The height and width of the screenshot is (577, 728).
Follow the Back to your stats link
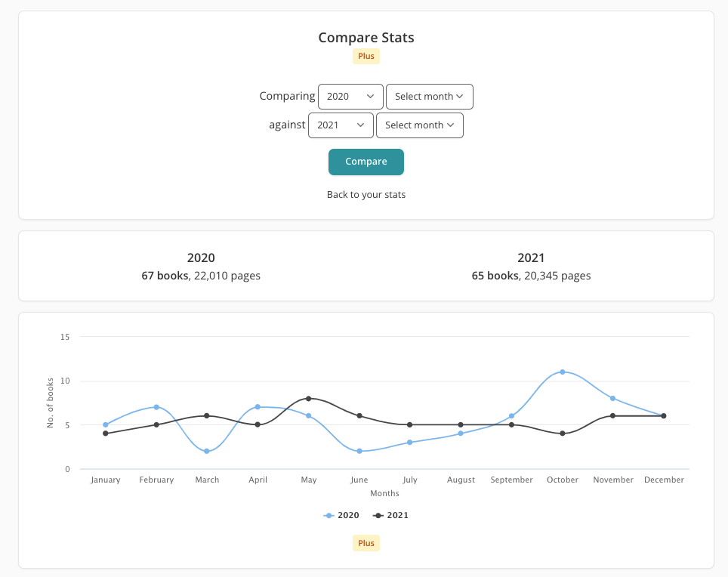pyautogui.click(x=366, y=195)
